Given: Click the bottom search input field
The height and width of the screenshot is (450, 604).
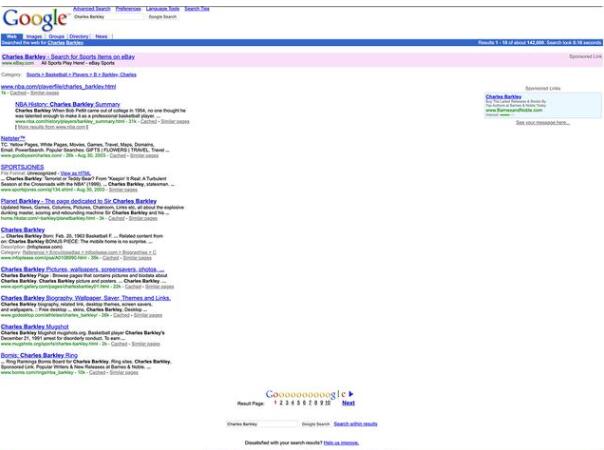Looking at the screenshot, I should point(262,424).
